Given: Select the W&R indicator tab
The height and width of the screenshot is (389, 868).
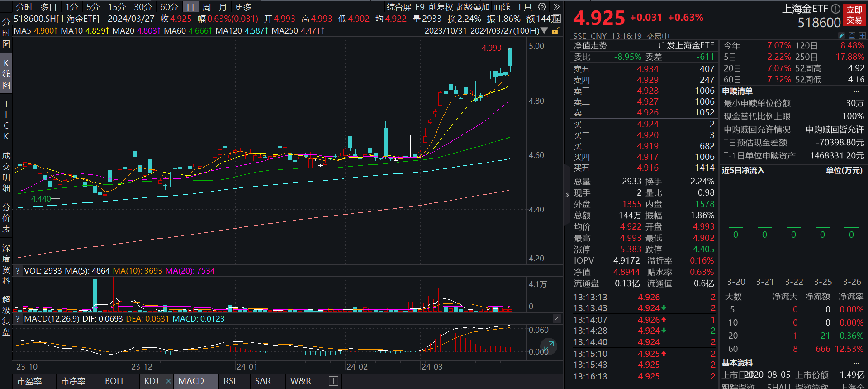Looking at the screenshot, I should pos(301,381).
